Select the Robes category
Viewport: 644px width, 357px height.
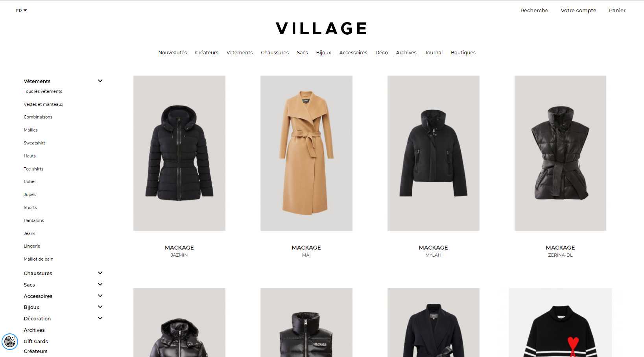point(30,181)
